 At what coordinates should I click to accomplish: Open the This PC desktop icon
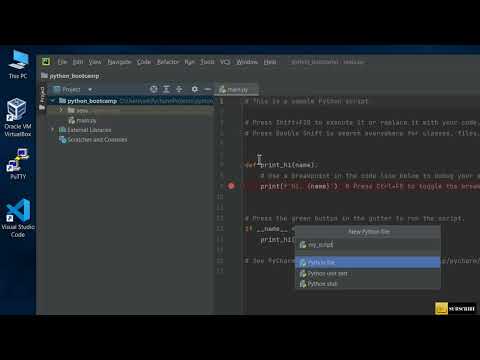click(x=18, y=64)
